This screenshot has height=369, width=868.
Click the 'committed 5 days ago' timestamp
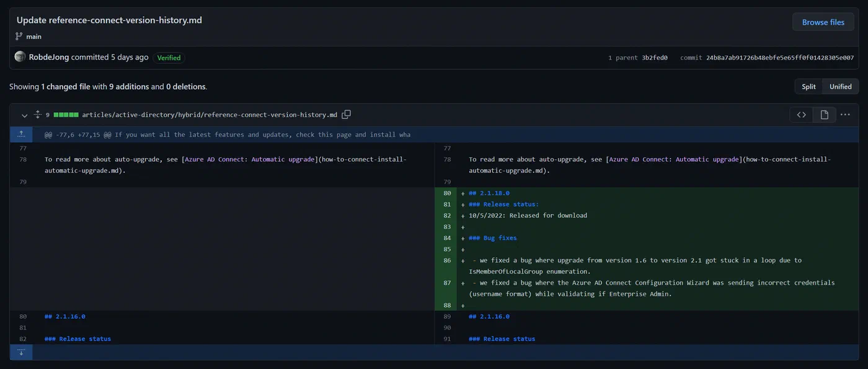coord(110,57)
